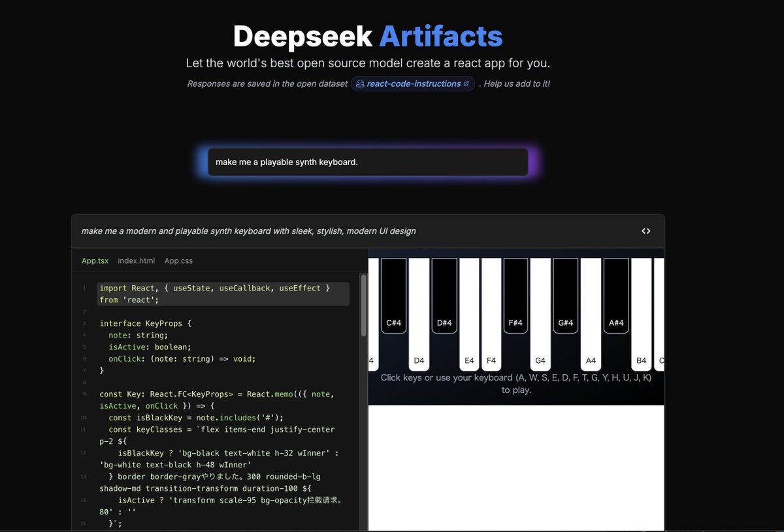Click the 'isActive: boolean;' code line
The image size is (784, 532).
tap(150, 347)
